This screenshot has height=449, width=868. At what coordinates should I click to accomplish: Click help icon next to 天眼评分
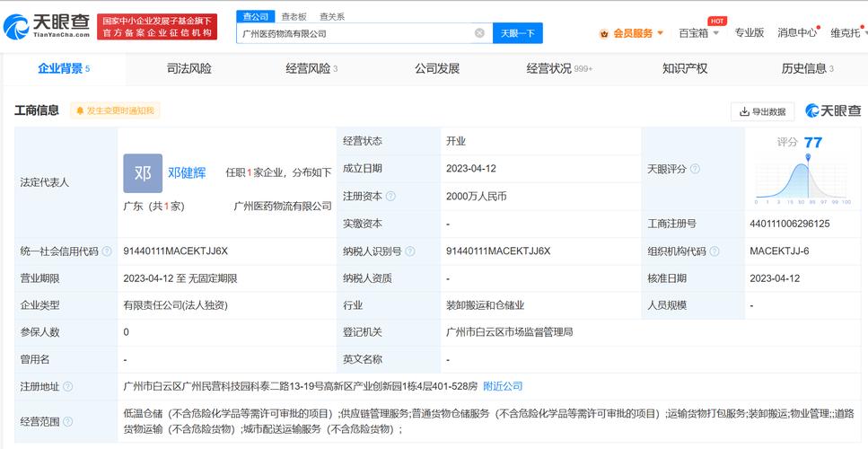695,169
